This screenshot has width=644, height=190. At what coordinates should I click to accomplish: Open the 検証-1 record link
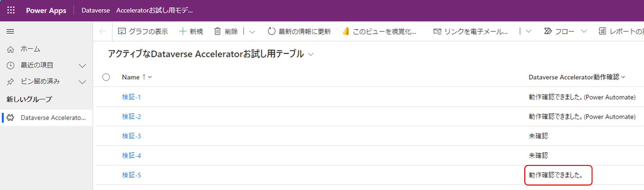pos(131,97)
